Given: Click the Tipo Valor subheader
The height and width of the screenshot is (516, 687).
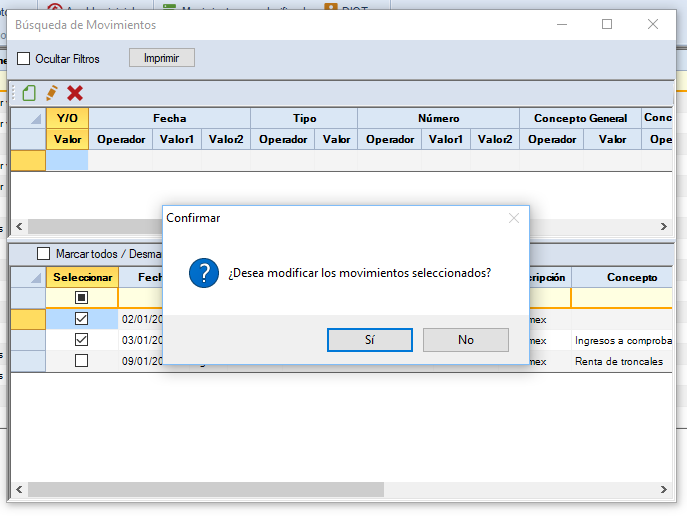Looking at the screenshot, I should [336, 139].
